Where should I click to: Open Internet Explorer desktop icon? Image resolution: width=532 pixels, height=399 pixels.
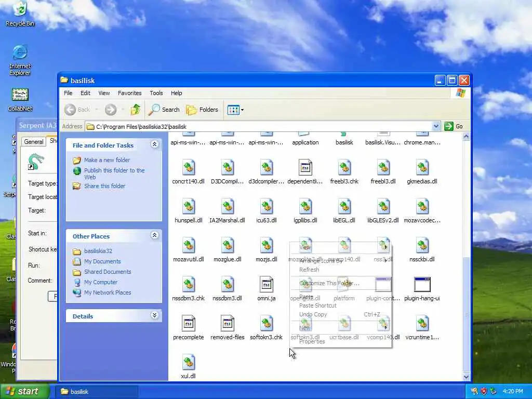[x=20, y=60]
